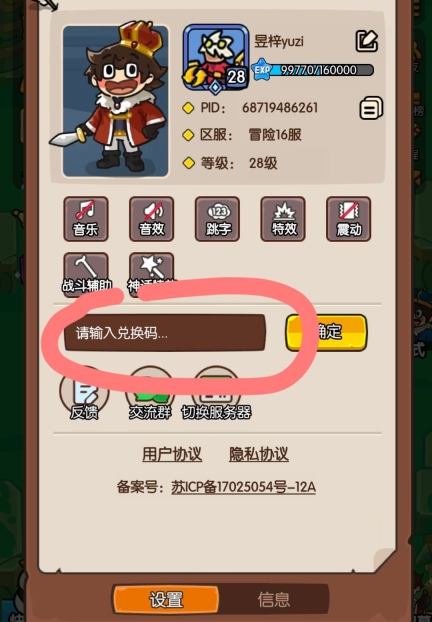
Task: Click 切换服务器 to switch server
Action: click(216, 394)
